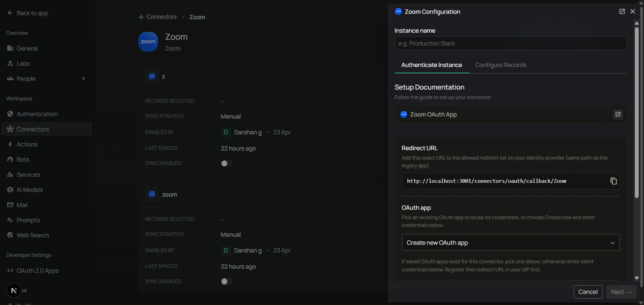Click the Bots sidebar icon
This screenshot has width=644, height=305.
(10, 159)
